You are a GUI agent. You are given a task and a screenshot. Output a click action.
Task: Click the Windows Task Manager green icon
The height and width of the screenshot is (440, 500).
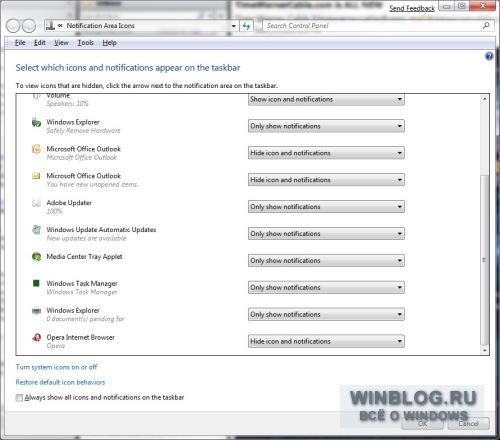[36, 283]
